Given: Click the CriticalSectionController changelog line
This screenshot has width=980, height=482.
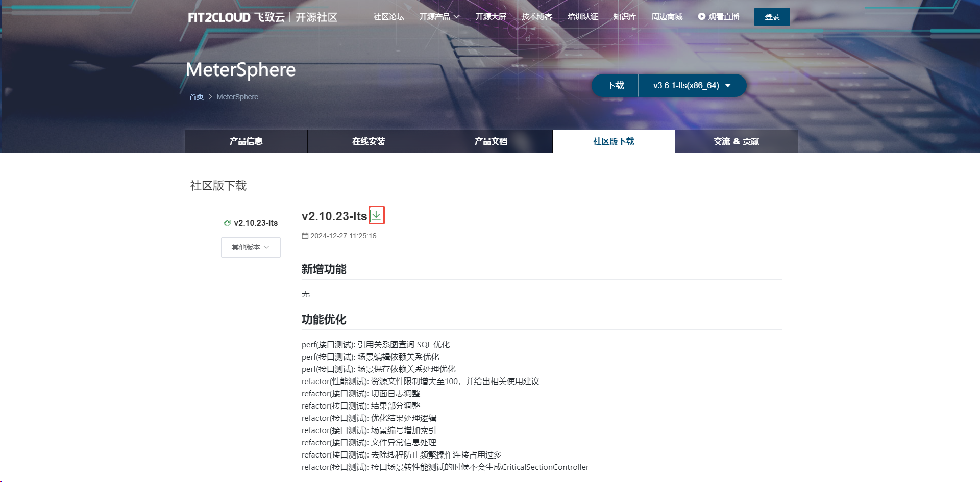Looking at the screenshot, I should tap(445, 467).
